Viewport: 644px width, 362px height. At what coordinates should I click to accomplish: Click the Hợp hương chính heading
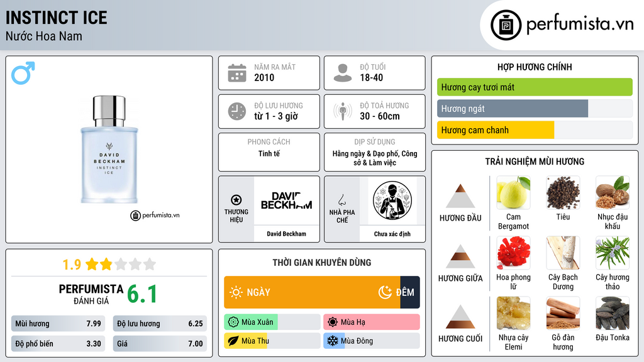point(535,67)
